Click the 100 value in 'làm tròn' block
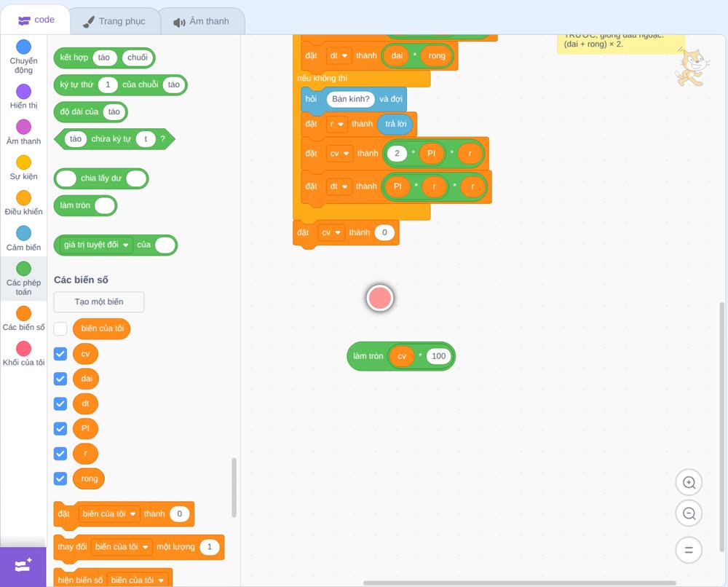This screenshot has width=728, height=587. (439, 356)
